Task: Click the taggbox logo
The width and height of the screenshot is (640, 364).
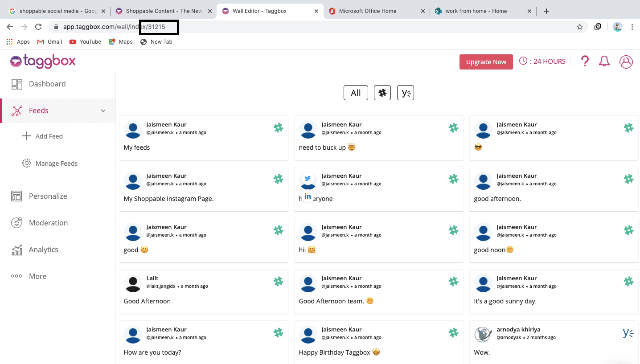Action: click(43, 61)
